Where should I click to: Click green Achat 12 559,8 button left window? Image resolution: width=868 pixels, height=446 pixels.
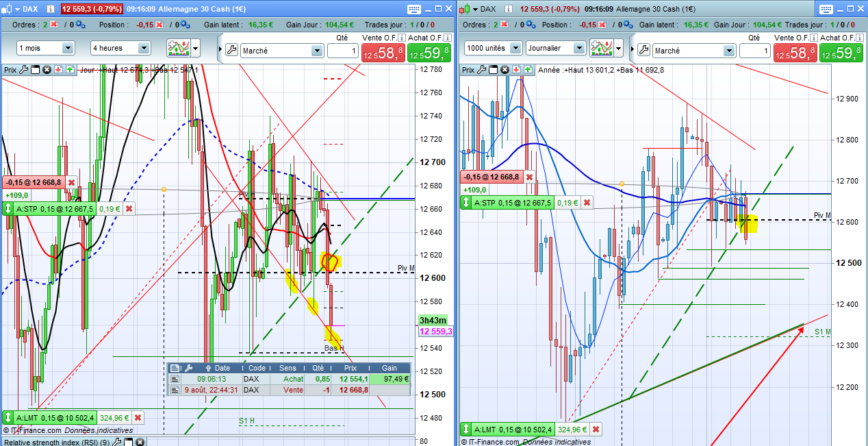429,53
